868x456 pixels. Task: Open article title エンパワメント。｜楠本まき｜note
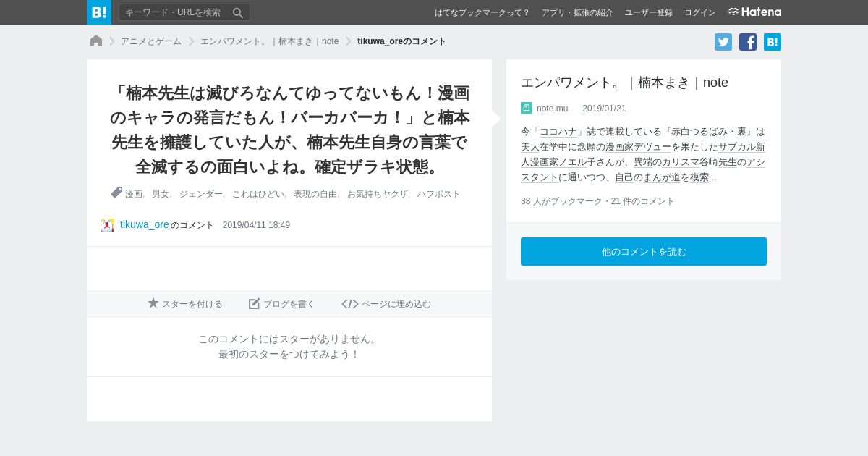tap(624, 83)
